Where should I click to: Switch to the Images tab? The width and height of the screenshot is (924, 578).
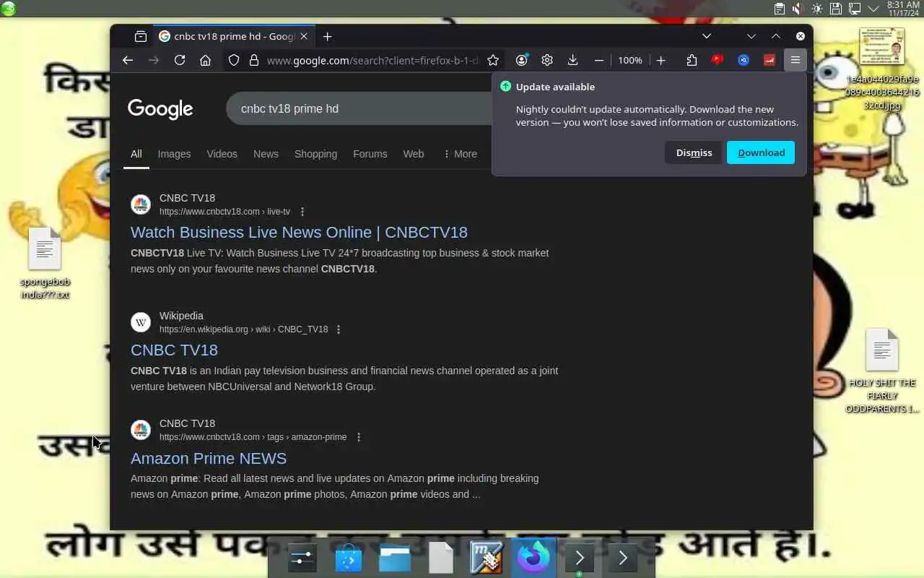coord(174,154)
